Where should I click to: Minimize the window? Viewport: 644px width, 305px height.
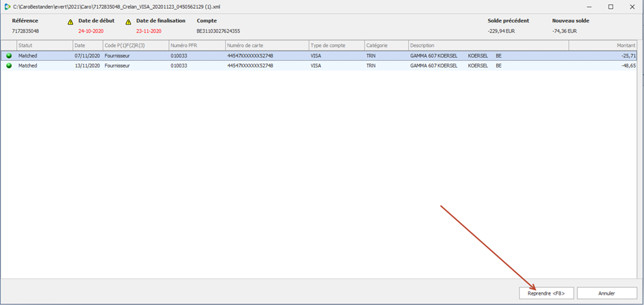click(x=589, y=7)
